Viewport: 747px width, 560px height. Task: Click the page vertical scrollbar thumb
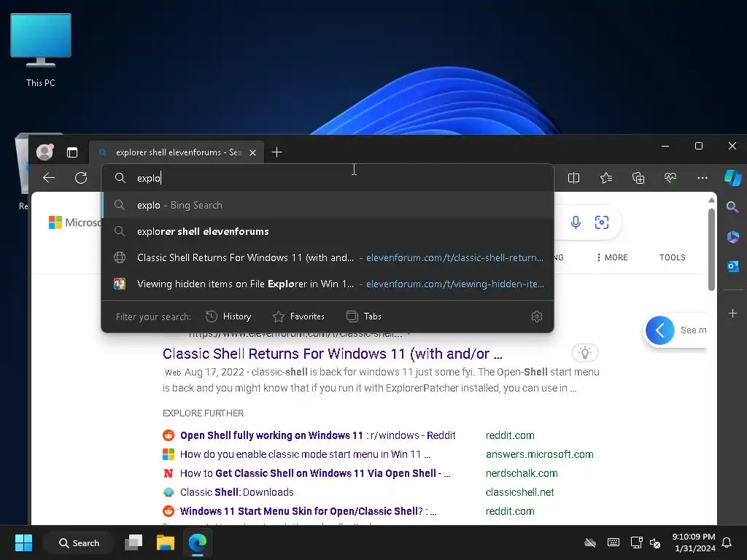click(x=712, y=249)
